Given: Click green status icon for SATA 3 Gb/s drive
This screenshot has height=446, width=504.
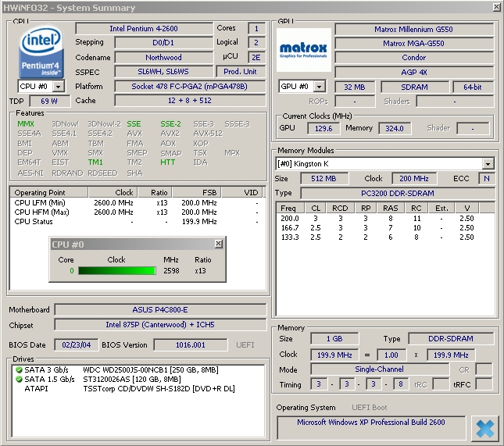Looking at the screenshot, I should pyautogui.click(x=19, y=370).
